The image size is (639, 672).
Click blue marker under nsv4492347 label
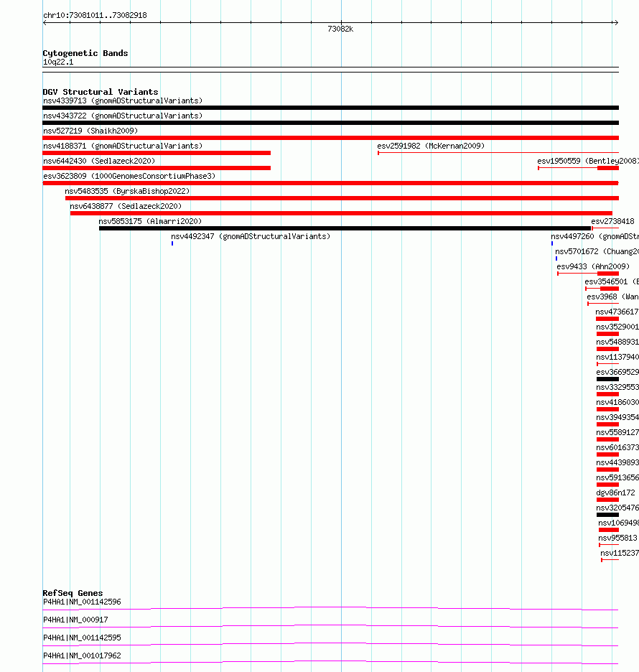pos(172,243)
